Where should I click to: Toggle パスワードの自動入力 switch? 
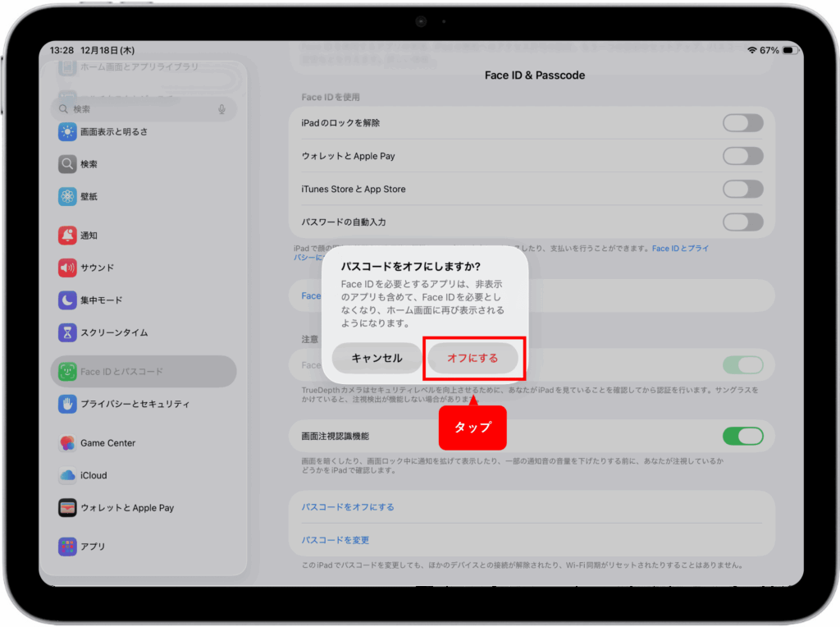coord(742,222)
